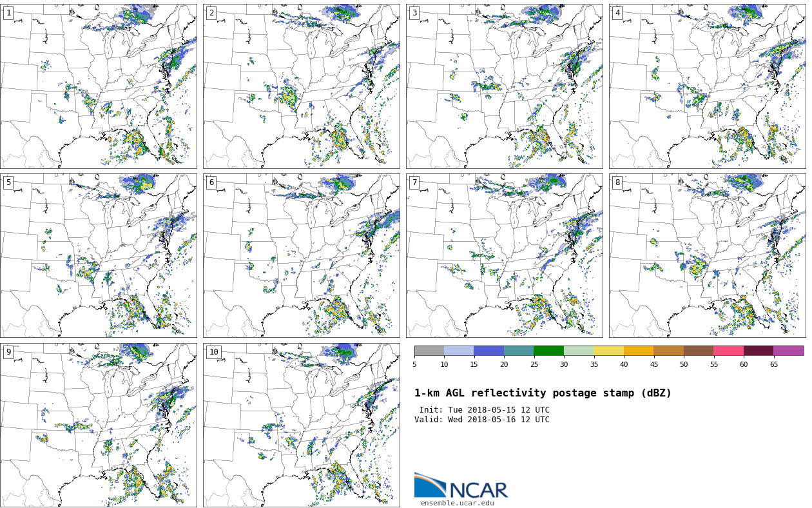Open ensemble member 2 reflectivity map

click(x=302, y=86)
